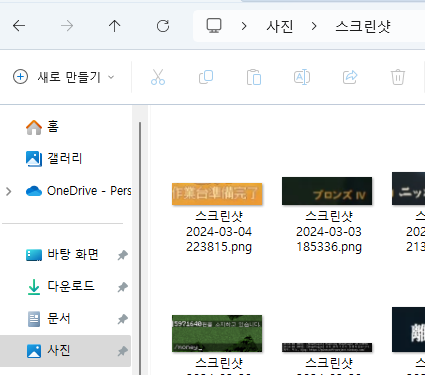The width and height of the screenshot is (425, 375).
Task: Click the OneDrive cloud icon
Action: tap(34, 191)
